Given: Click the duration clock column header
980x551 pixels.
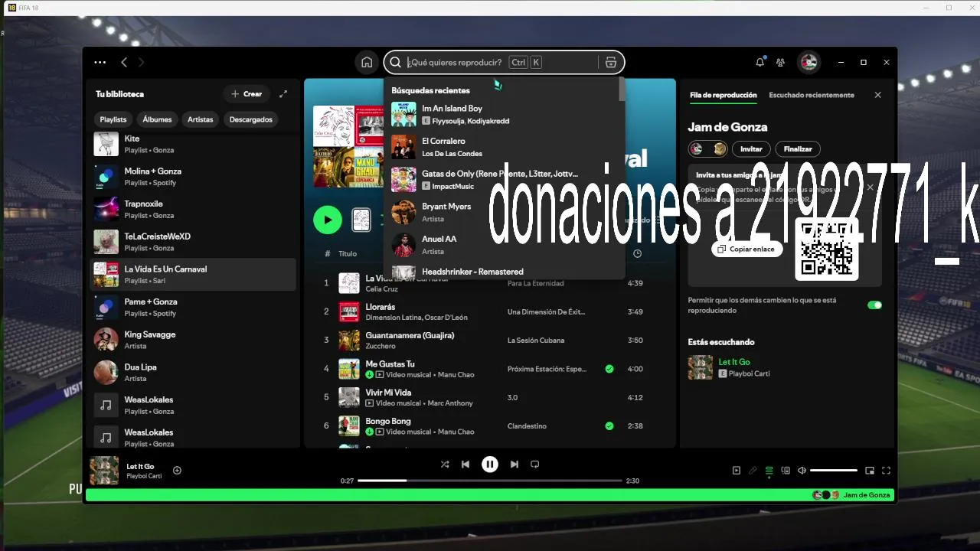Looking at the screenshot, I should pyautogui.click(x=638, y=253).
